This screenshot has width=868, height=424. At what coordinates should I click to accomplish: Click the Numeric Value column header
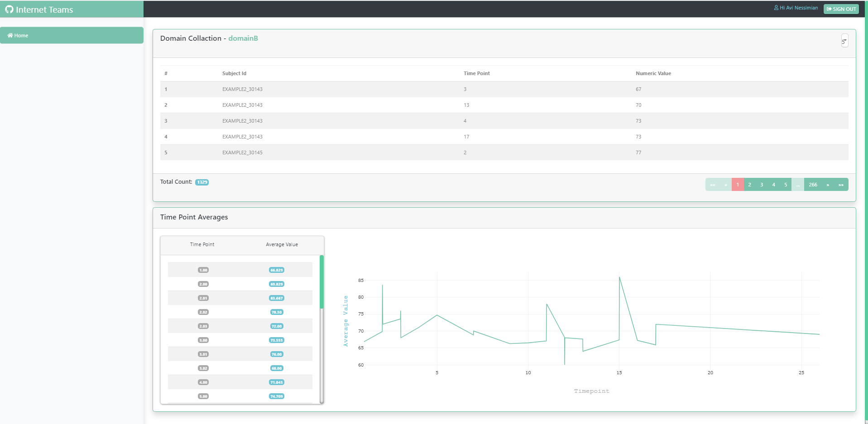653,73
